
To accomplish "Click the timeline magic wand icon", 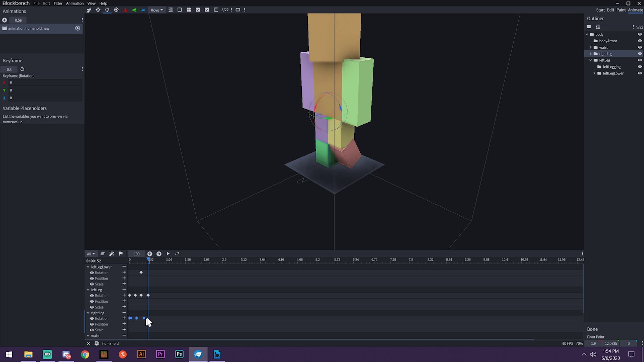I will (x=112, y=254).
